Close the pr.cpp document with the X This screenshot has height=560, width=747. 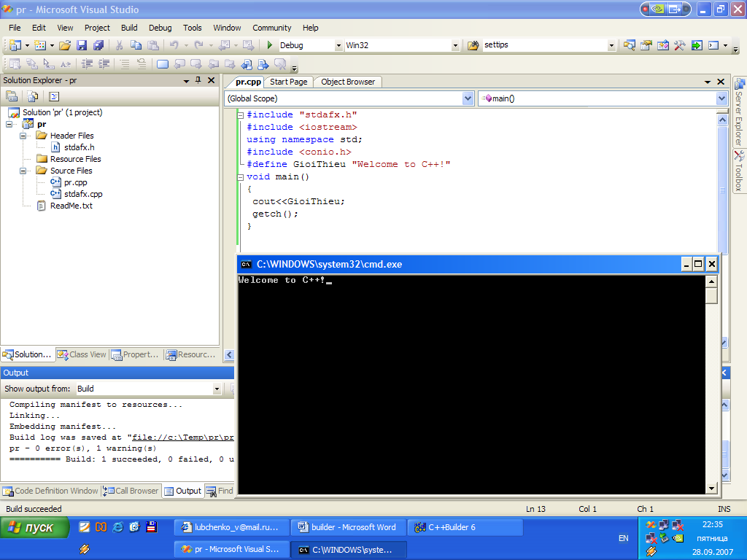721,82
